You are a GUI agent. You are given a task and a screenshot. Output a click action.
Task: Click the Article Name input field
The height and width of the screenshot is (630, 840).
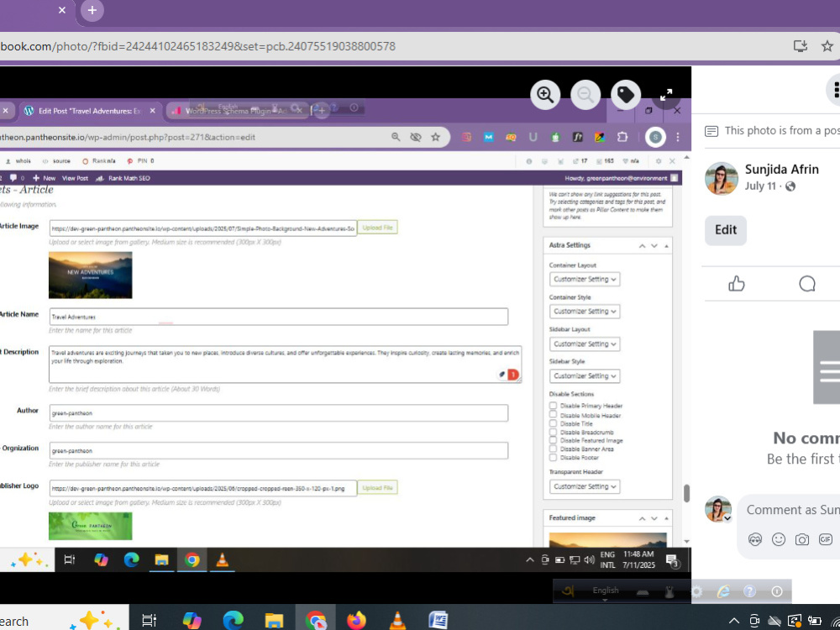pos(279,317)
